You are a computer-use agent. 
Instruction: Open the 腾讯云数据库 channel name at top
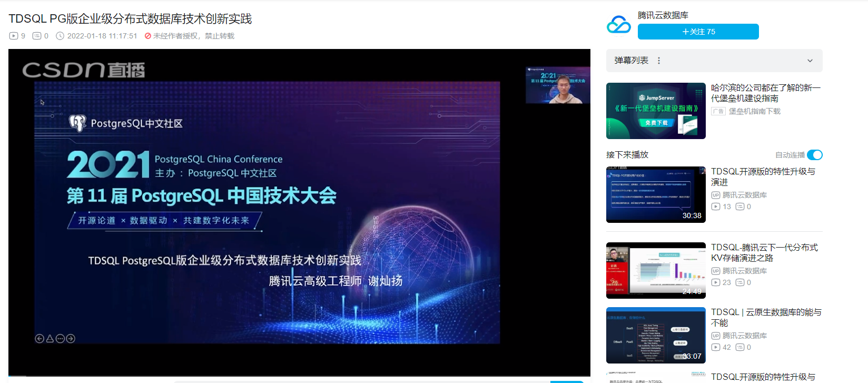[x=663, y=15]
